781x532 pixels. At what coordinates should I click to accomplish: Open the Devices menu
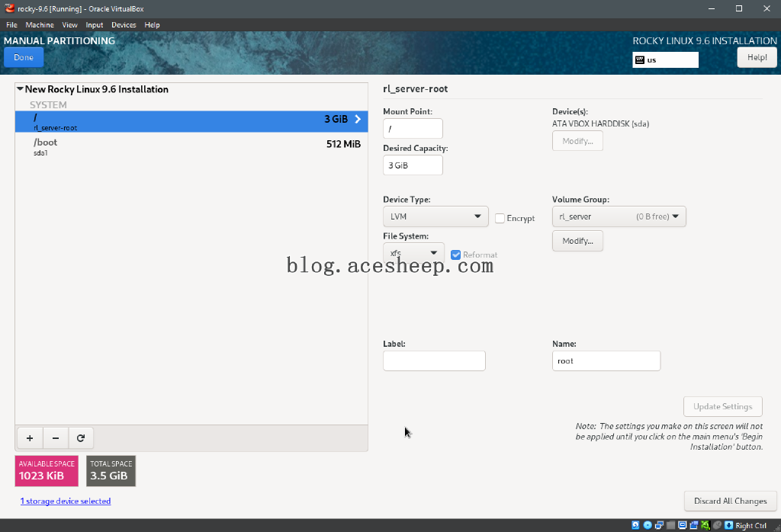pyautogui.click(x=124, y=24)
